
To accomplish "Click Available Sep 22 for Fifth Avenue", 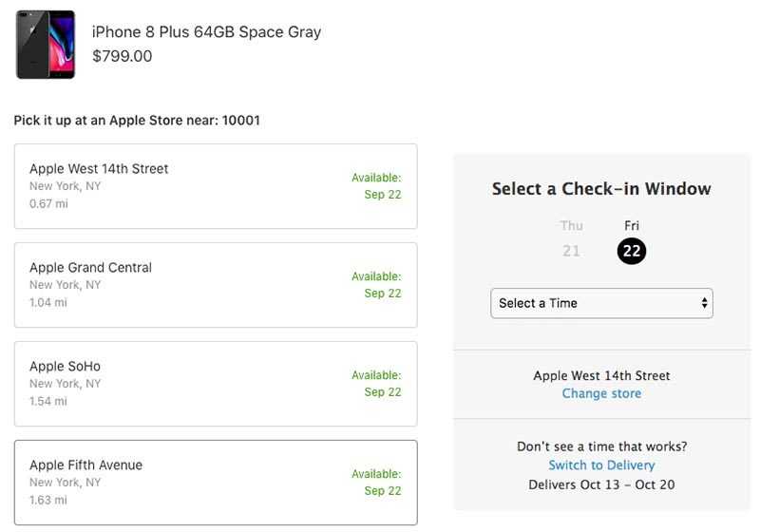I will pyautogui.click(x=376, y=483).
